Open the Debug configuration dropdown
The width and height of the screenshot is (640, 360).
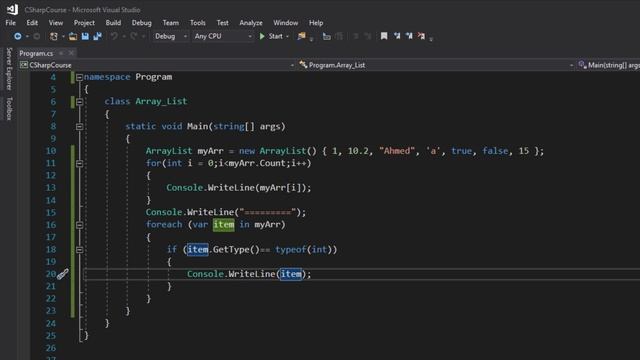tap(171, 36)
